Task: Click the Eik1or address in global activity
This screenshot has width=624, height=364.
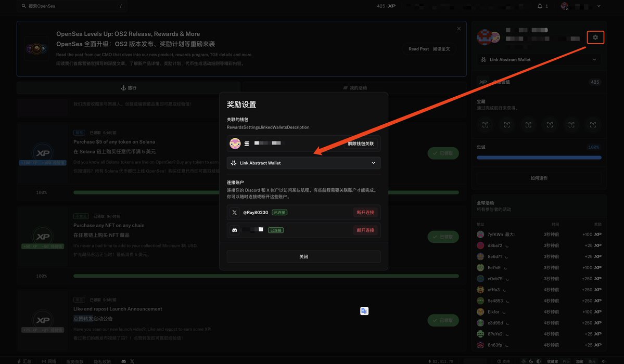Action: pyautogui.click(x=493, y=313)
